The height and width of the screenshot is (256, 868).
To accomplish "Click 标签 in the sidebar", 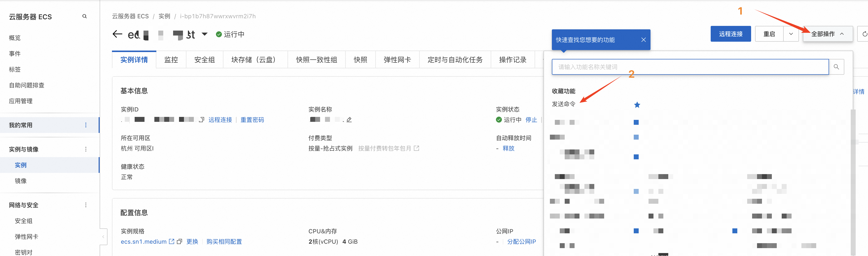I will 15,69.
